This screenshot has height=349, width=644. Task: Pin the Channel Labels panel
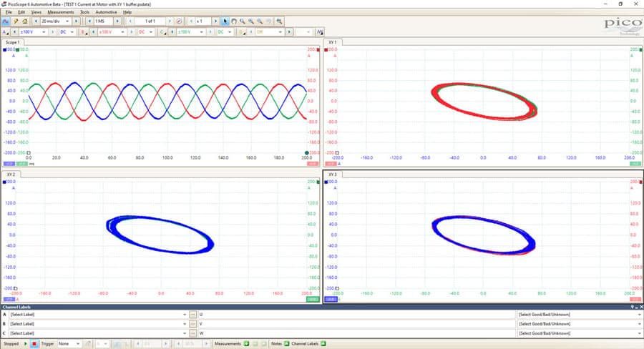point(633,307)
